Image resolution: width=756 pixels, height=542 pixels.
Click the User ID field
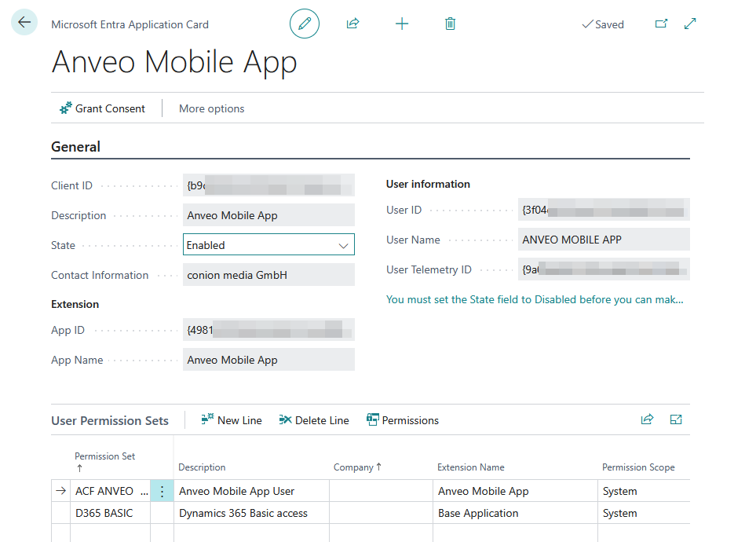pos(604,210)
